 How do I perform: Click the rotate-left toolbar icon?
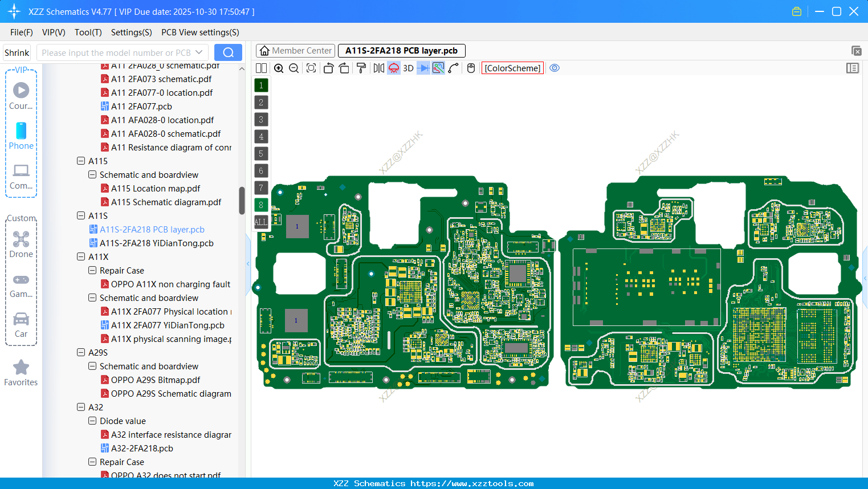pyautogui.click(x=329, y=68)
